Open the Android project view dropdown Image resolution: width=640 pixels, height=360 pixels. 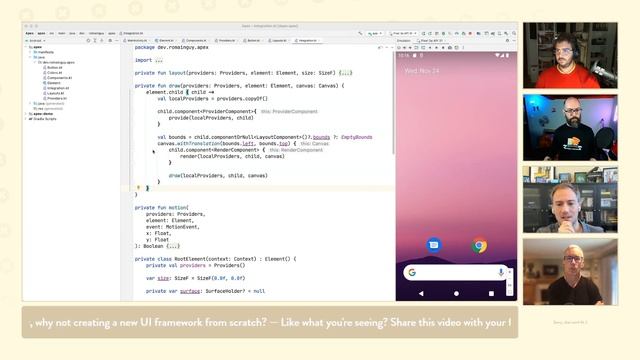(x=36, y=40)
